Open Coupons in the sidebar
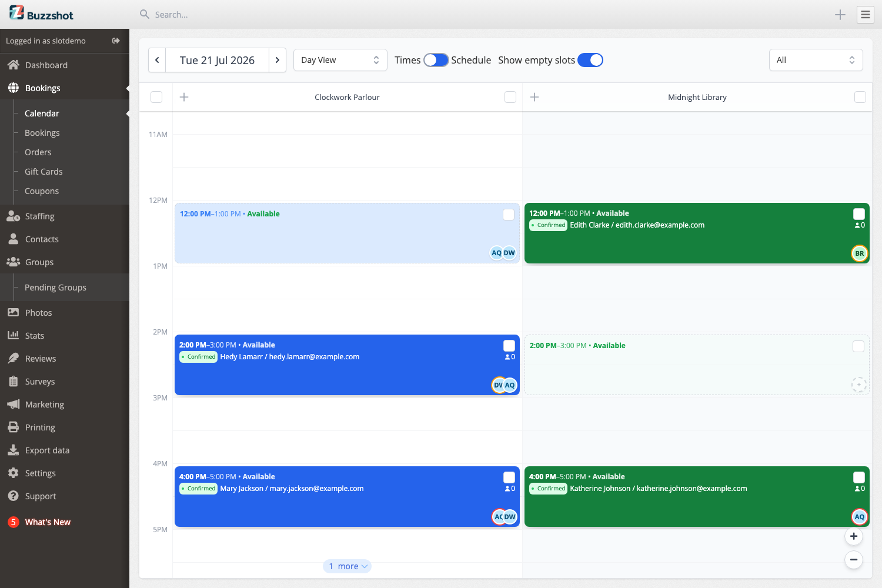Viewport: 882px width, 588px height. point(42,191)
